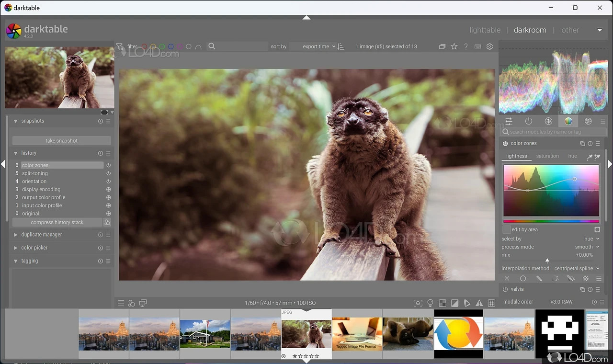Open the sort by export time dropdown
Screen dimensions: 613x364
(x=314, y=46)
